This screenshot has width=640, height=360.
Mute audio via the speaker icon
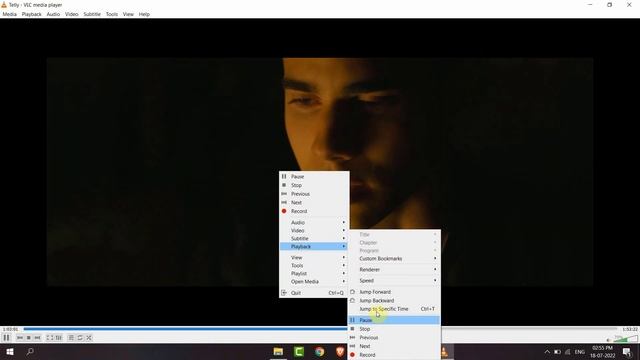coord(608,340)
